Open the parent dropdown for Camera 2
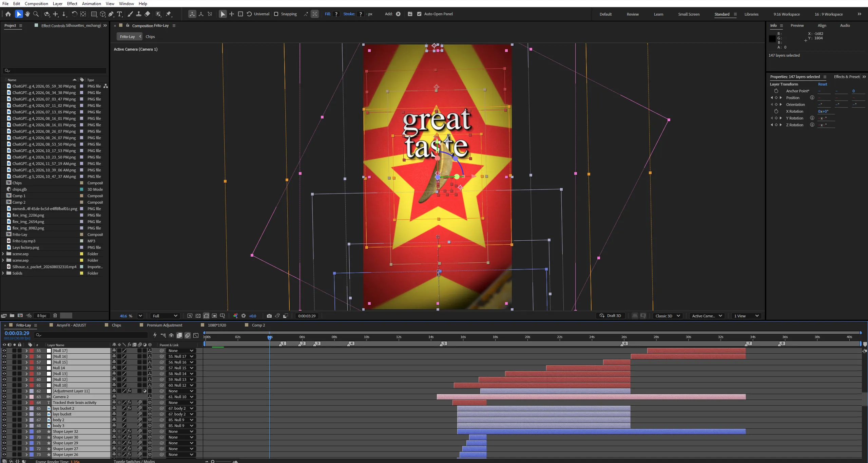This screenshot has height=463, width=868. click(181, 397)
